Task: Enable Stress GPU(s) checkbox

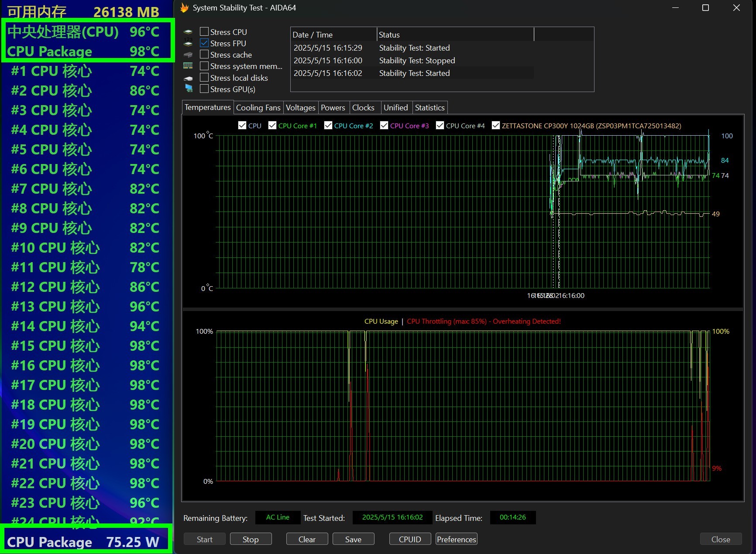Action: click(x=204, y=89)
